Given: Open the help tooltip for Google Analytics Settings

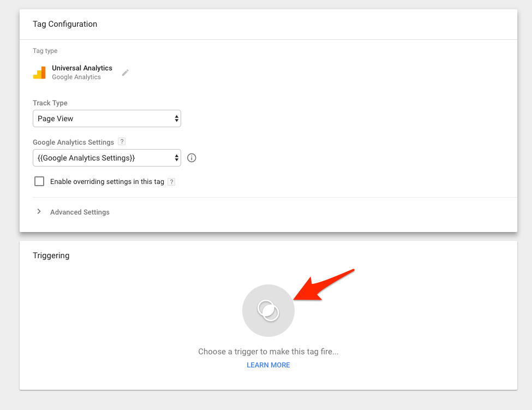Looking at the screenshot, I should tap(122, 141).
